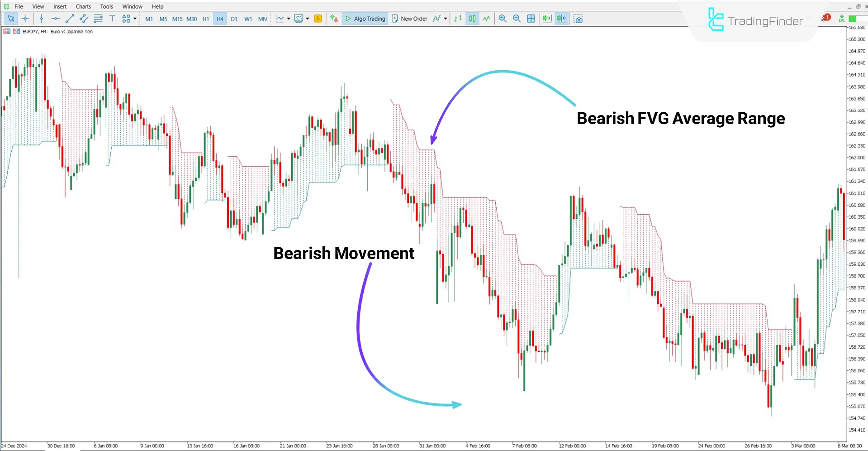The height and width of the screenshot is (451, 868).
Task: Expand the chart type dropdown arrow
Action: (x=289, y=19)
